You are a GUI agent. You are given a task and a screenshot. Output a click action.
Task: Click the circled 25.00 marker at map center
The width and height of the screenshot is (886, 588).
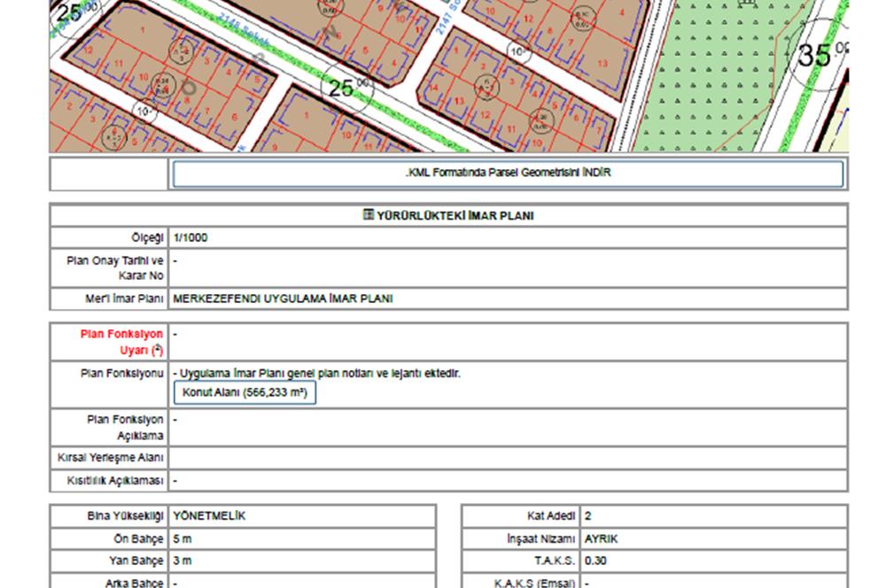tap(346, 87)
